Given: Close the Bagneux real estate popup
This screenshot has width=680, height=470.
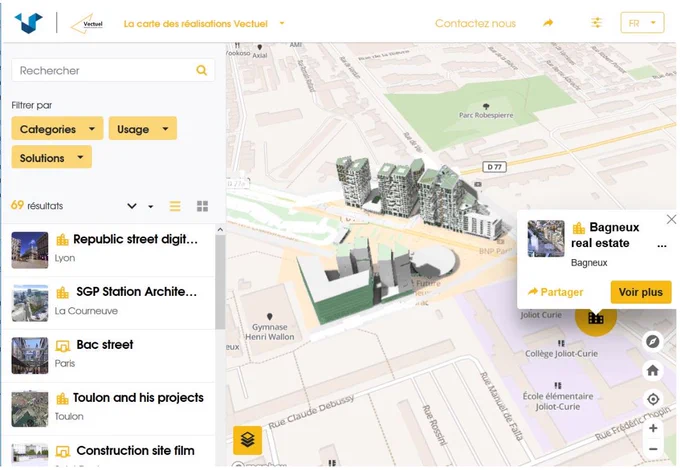Looking at the screenshot, I should [671, 219].
